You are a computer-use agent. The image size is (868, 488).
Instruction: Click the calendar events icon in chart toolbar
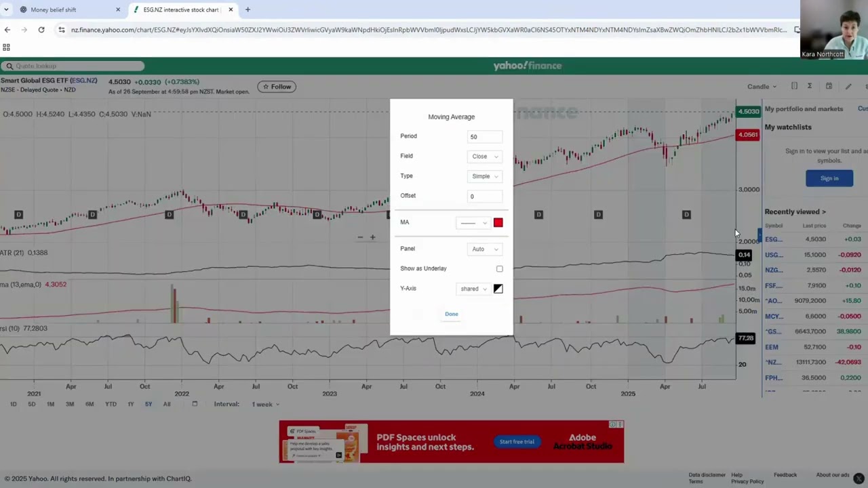click(829, 86)
